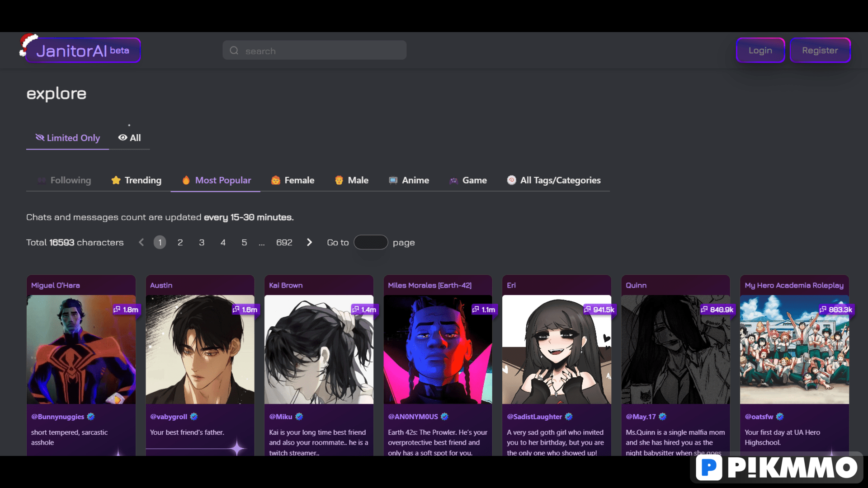The height and width of the screenshot is (488, 868).
Task: Open My Hero Academia Roleplay image
Action: coord(794,349)
